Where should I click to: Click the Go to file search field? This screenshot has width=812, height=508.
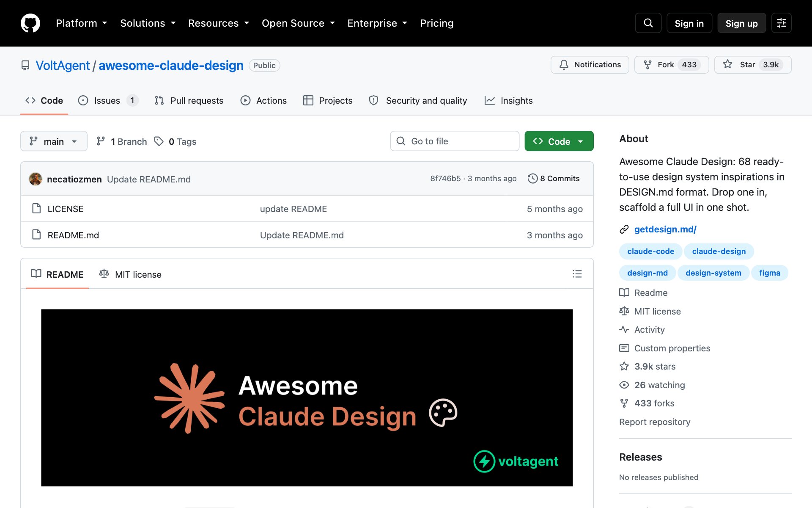455,141
